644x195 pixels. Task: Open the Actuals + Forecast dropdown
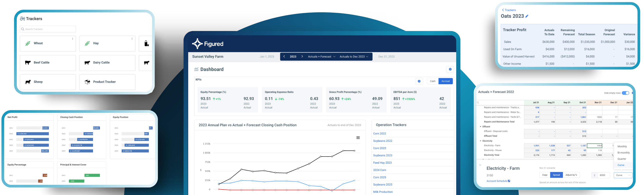tap(321, 57)
